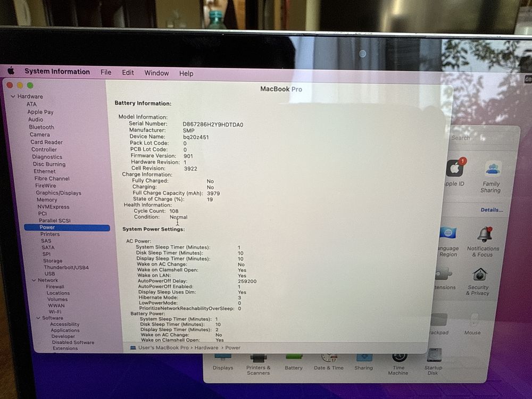Click the device name bq20z451
Viewport: 532px width, 399px height.
tap(196, 137)
